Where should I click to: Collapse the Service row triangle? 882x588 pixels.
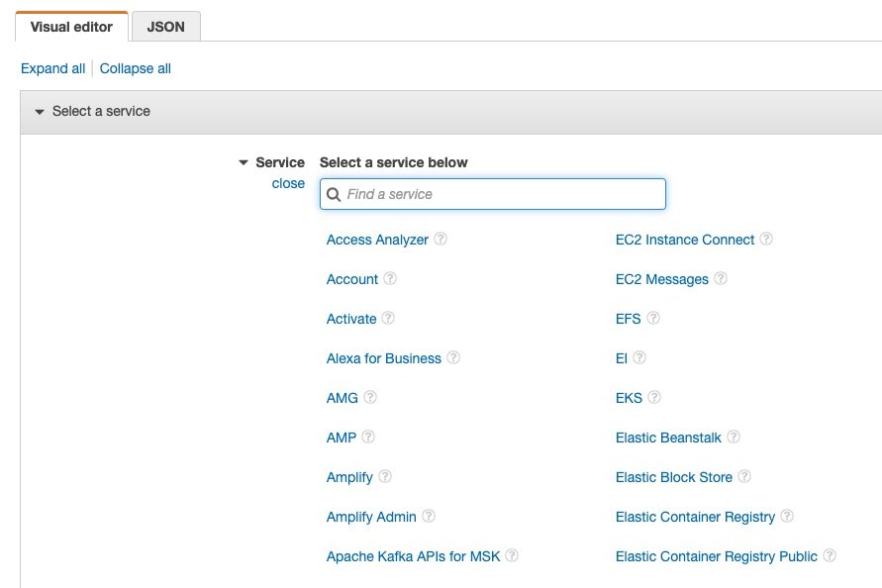(244, 162)
